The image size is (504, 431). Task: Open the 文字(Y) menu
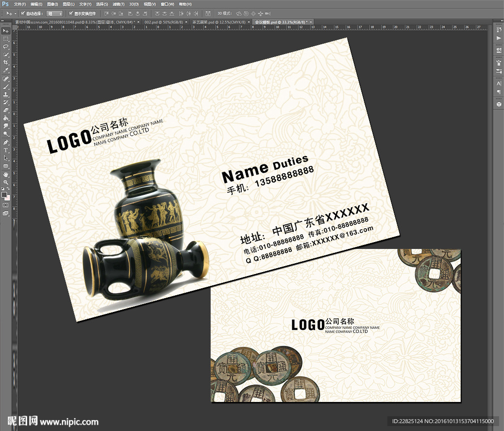click(x=85, y=4)
